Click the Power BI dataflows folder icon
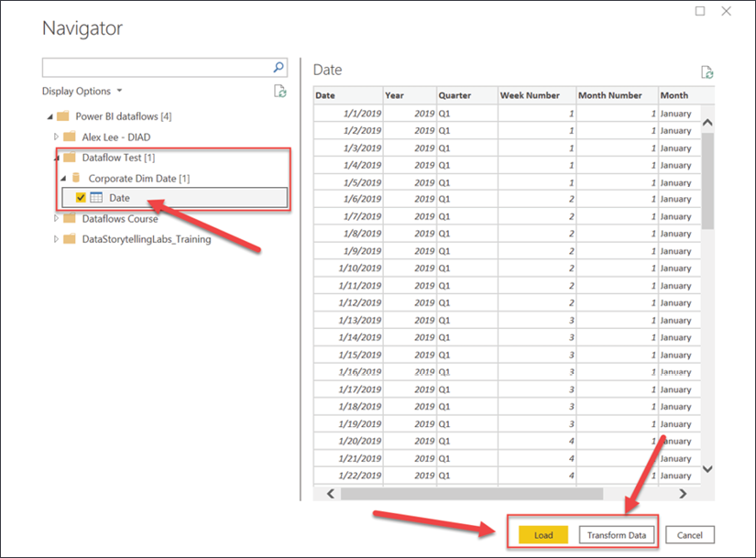This screenshot has width=756, height=558. click(x=63, y=116)
